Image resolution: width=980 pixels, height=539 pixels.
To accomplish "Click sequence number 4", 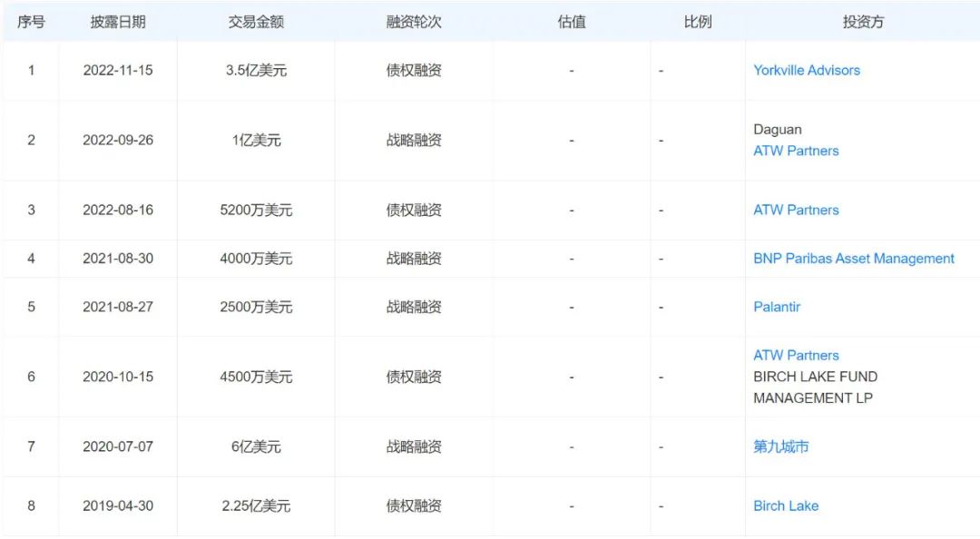I will point(31,259).
